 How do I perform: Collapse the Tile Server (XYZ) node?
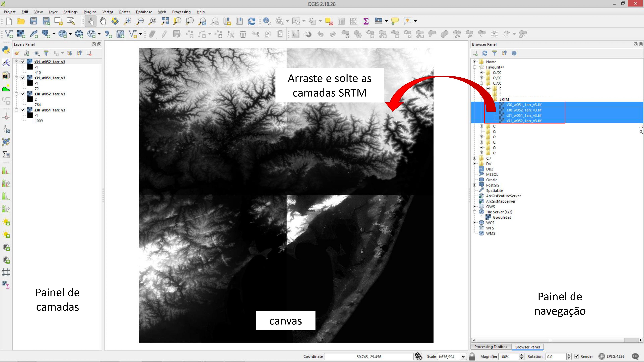pos(474,212)
